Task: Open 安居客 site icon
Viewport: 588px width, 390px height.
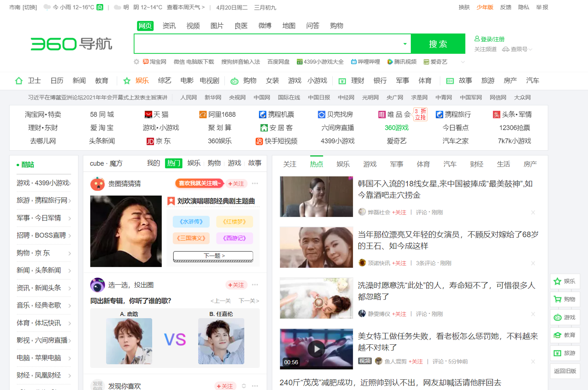Action: pos(264,128)
